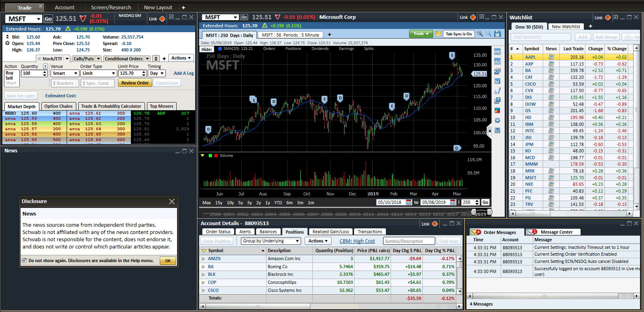Click the Watchlist vertical scrollbar down arrow
The width and height of the screenshot is (644, 312).
(x=636, y=207)
